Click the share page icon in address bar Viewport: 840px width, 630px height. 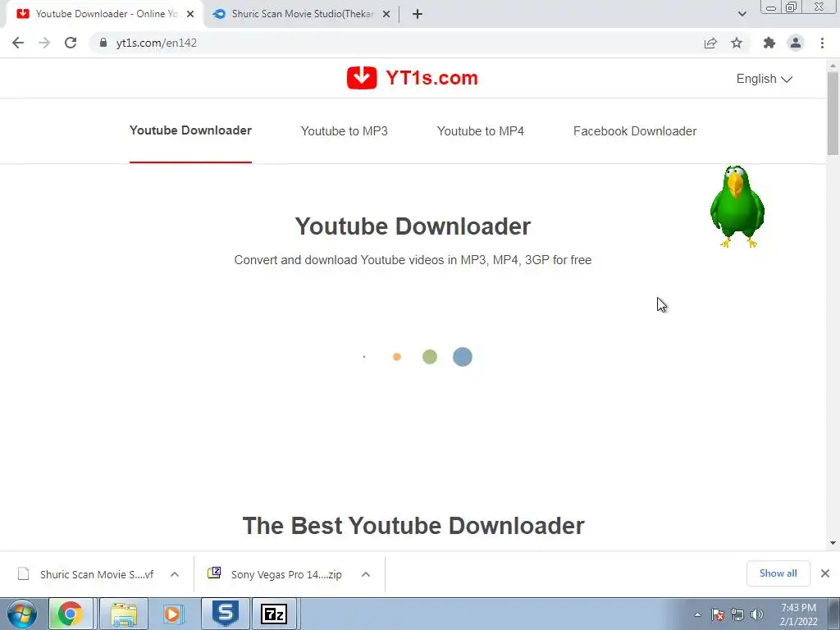tap(710, 43)
